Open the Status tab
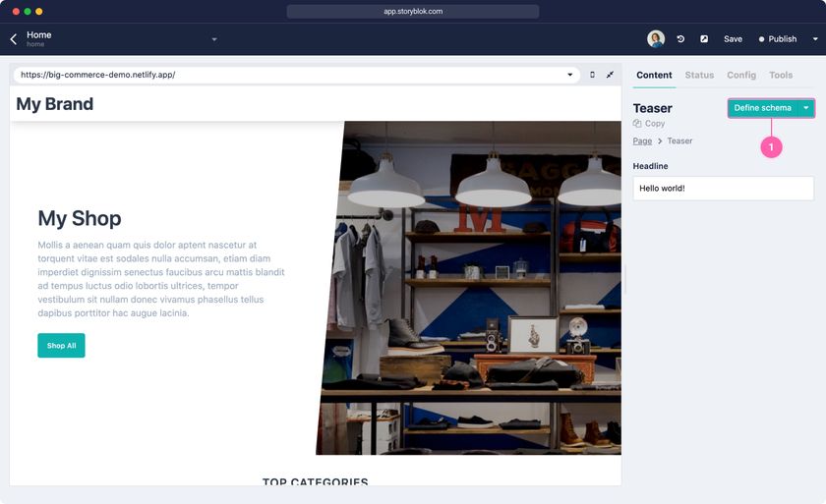826x504 pixels. 699,76
